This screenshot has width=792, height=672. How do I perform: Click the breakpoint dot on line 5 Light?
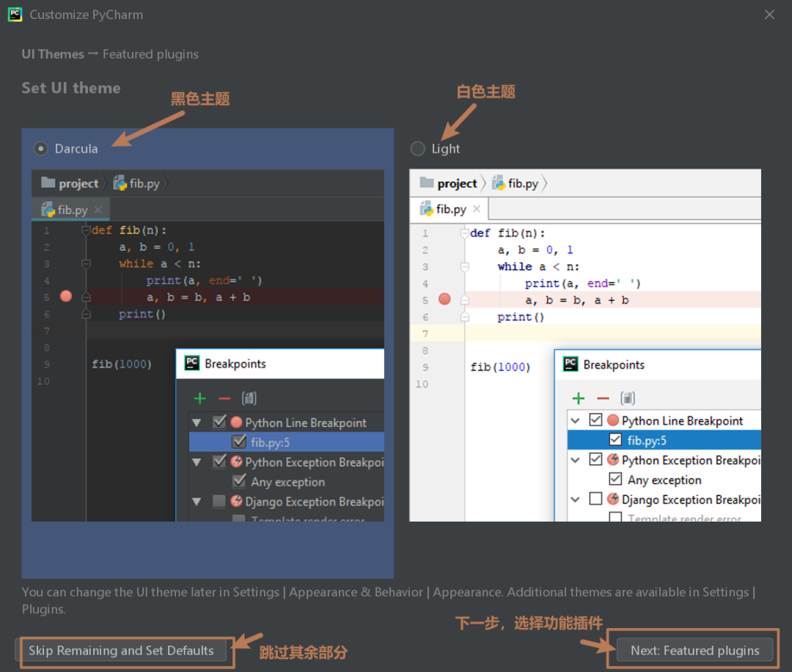pyautogui.click(x=444, y=299)
